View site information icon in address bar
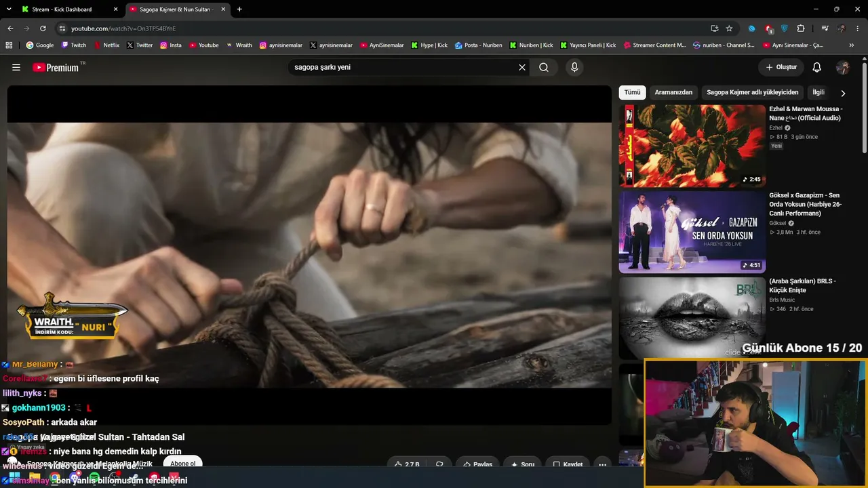This screenshot has height=488, width=868. coord(62,28)
